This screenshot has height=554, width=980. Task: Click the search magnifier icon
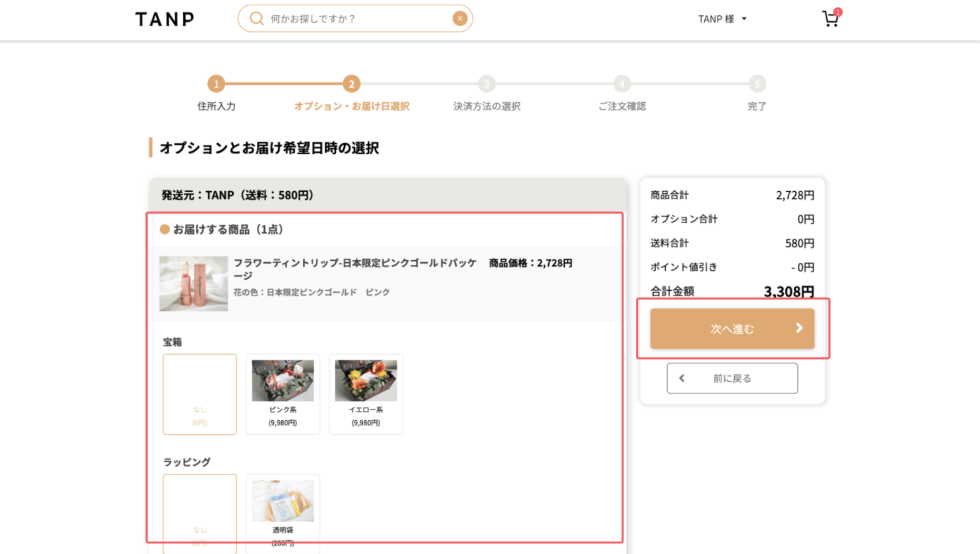tap(256, 19)
